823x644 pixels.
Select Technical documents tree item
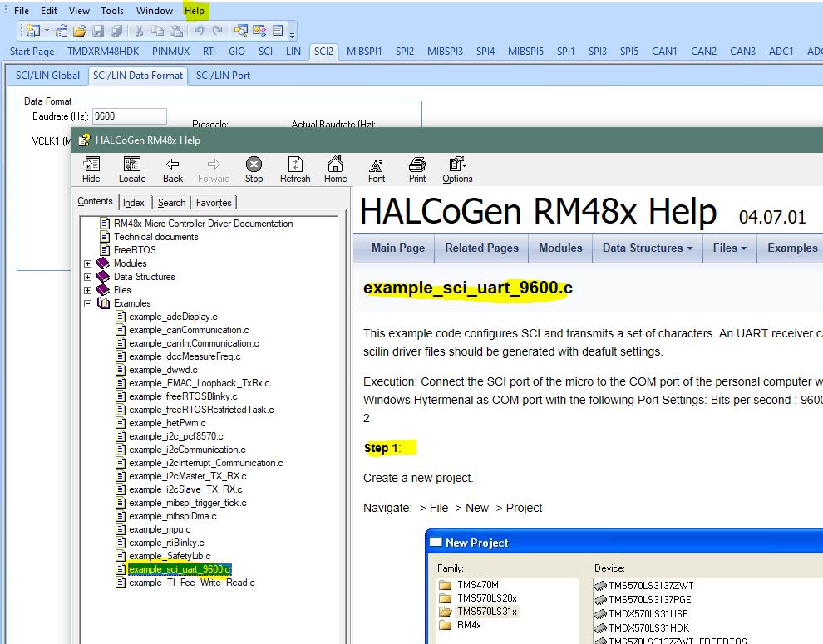tap(156, 237)
